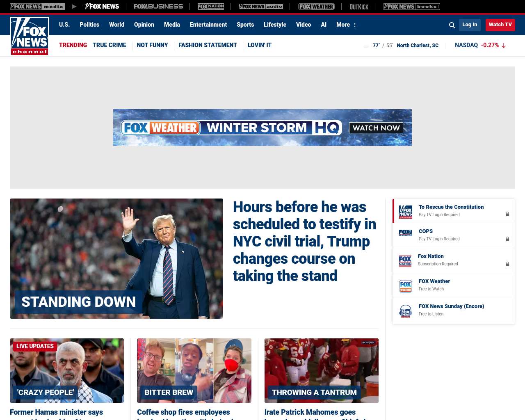The image size is (525, 420).
Task: Open Fox Business logo in top bar
Action: point(158,7)
